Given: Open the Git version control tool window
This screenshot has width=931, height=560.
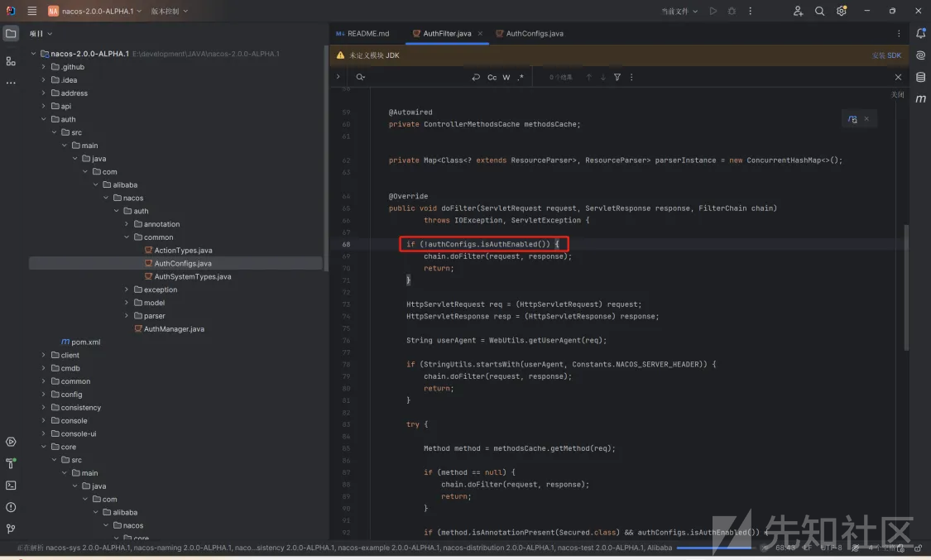Looking at the screenshot, I should tap(11, 529).
